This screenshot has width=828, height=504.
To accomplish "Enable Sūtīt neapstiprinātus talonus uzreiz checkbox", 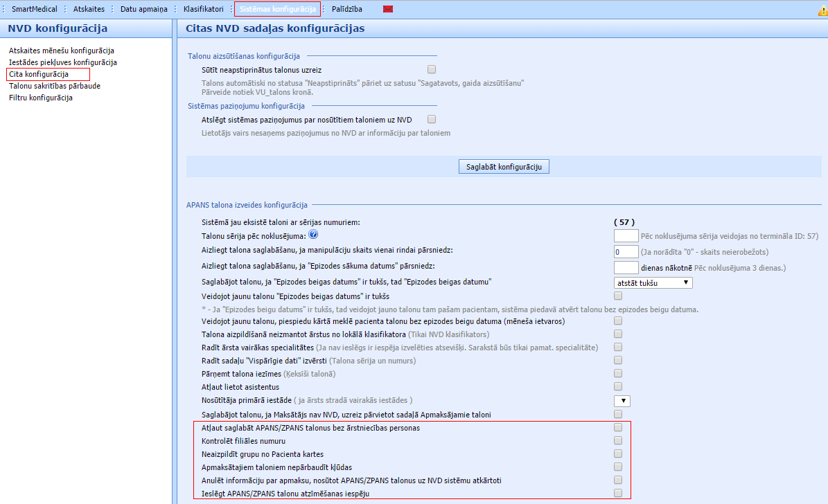I will (432, 69).
